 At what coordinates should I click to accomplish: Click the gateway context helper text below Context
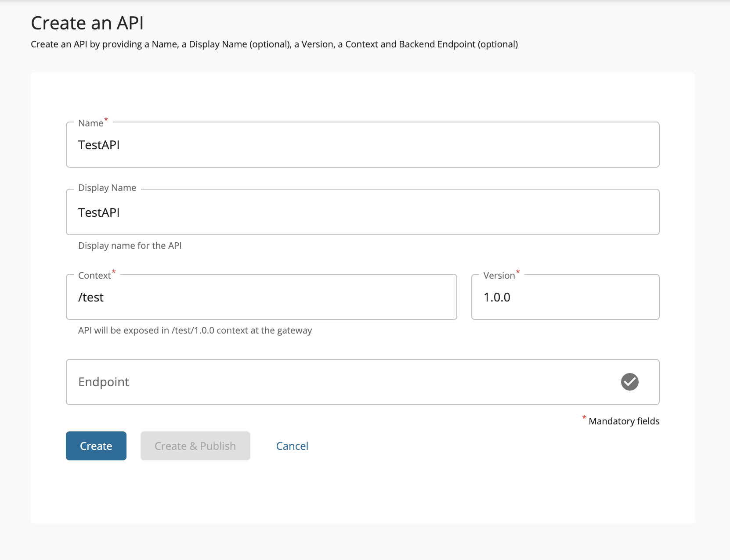195,330
